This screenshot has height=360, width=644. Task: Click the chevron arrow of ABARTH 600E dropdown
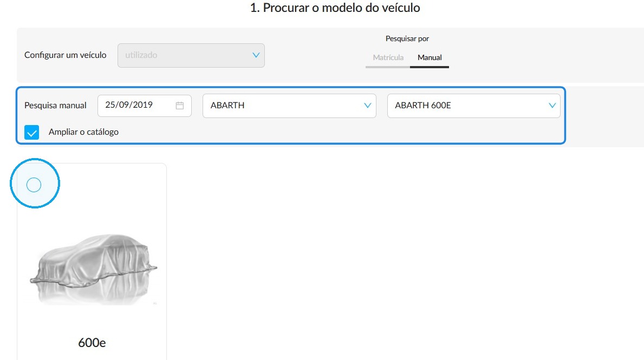pyautogui.click(x=552, y=106)
